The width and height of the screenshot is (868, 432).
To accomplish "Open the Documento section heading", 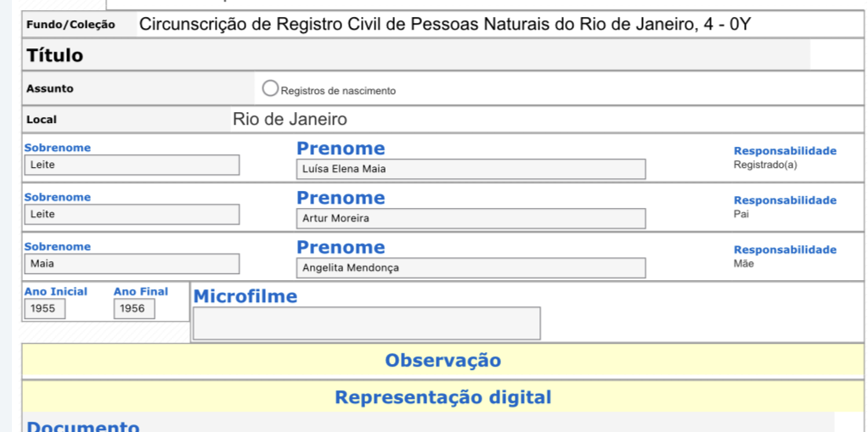I will (83, 426).
